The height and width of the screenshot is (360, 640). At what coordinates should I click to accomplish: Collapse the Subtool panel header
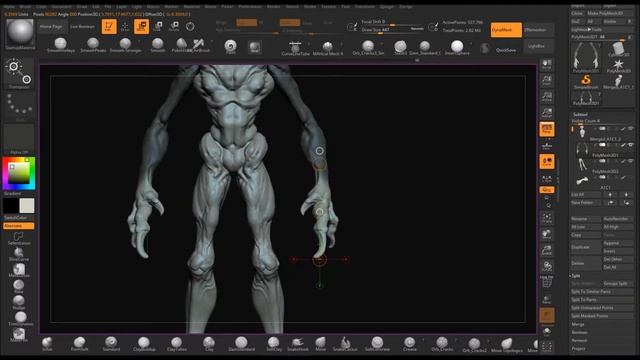[x=580, y=115]
